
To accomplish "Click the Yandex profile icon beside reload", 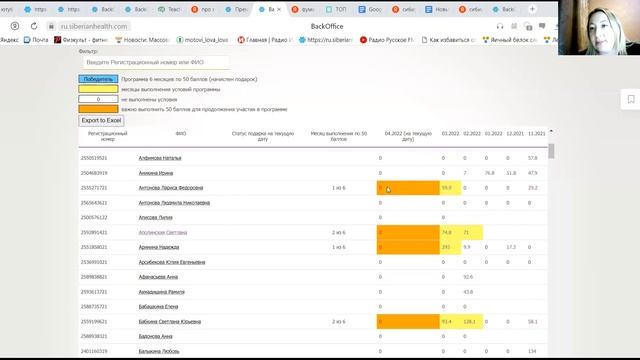I will click(x=15, y=26).
